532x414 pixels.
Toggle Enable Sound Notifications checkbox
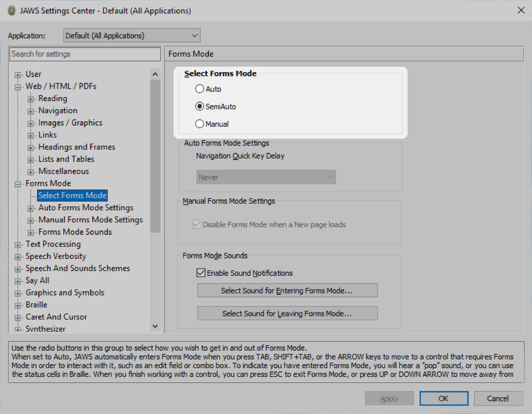[200, 273]
